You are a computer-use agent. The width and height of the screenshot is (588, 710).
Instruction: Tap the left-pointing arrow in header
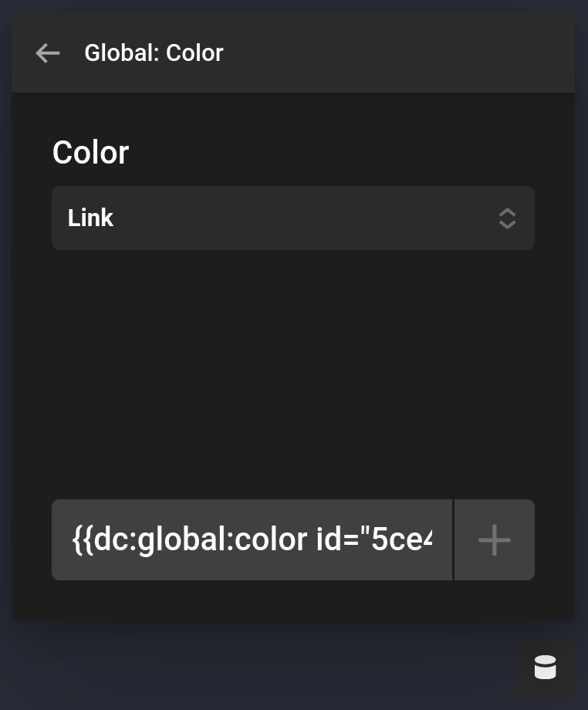click(47, 52)
